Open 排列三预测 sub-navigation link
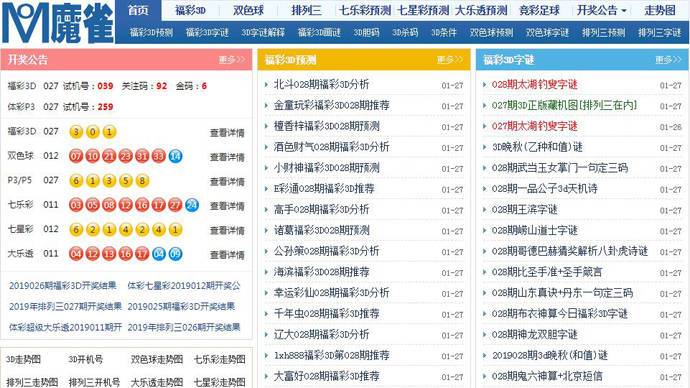Viewport: 690px width, 388px height. pyautogui.click(x=603, y=33)
